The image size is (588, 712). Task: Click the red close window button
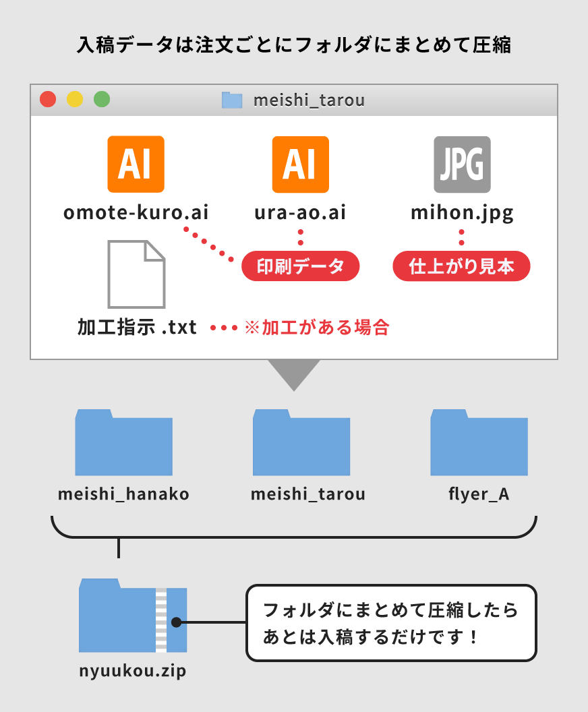pos(48,100)
